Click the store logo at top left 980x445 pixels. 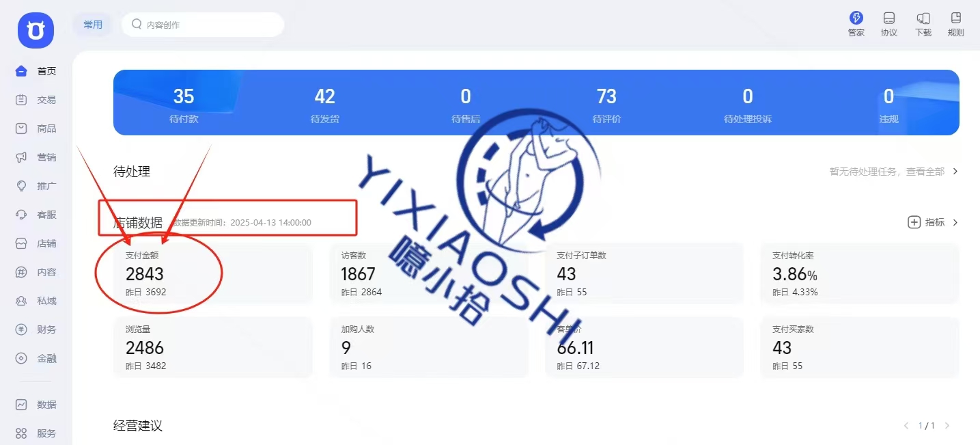pyautogui.click(x=36, y=30)
